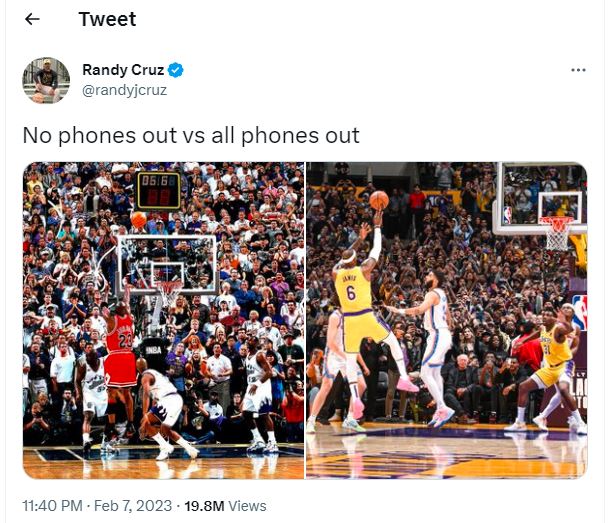Click the hoop net in the right photo
This screenshot has height=523, width=615.
point(556,234)
